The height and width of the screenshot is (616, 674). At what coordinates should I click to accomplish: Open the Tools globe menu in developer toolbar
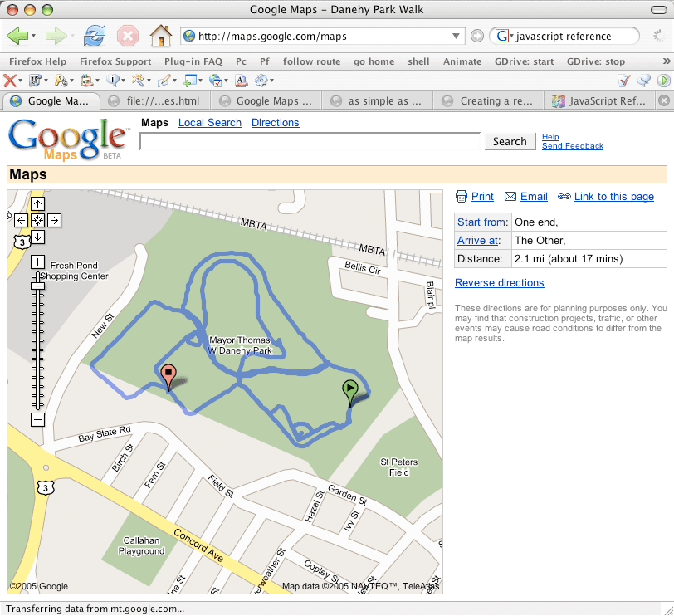pyautogui.click(x=219, y=81)
